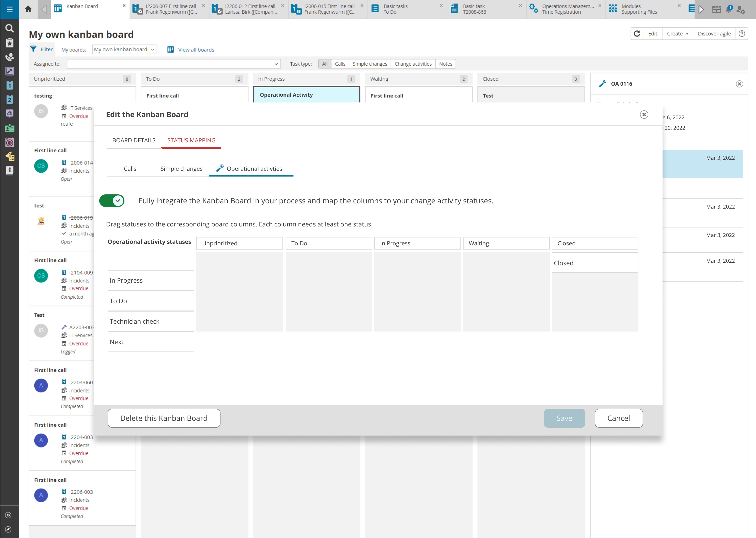The image size is (756, 538).
Task: Click the refresh icon near the Edit button
Action: click(x=637, y=33)
